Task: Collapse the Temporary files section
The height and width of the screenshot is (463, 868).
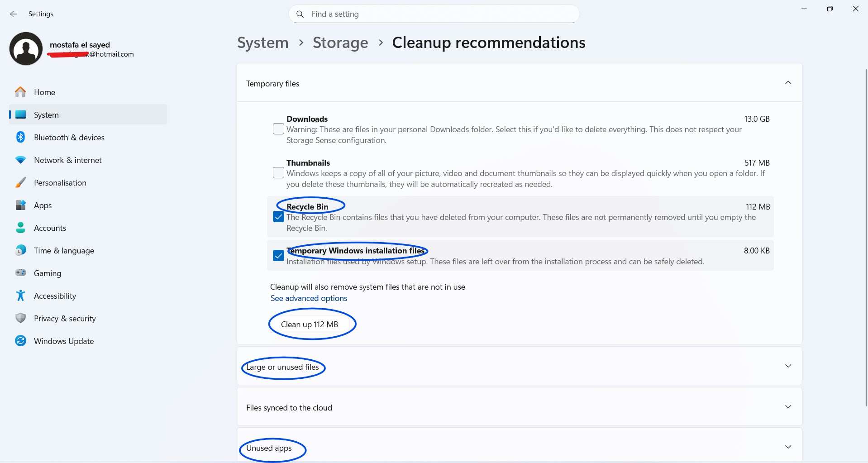Action: pos(788,83)
